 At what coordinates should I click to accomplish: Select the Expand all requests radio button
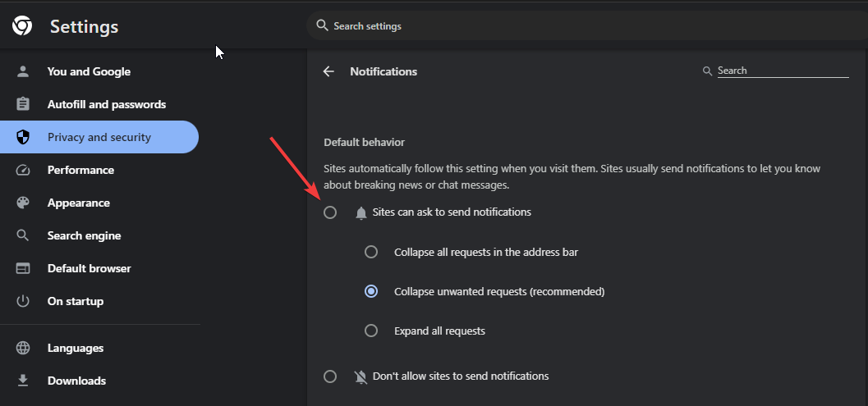click(371, 331)
